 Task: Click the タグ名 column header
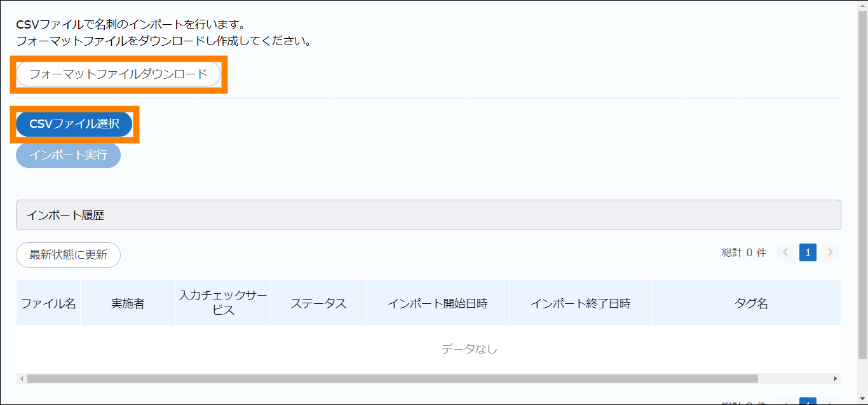(x=751, y=303)
